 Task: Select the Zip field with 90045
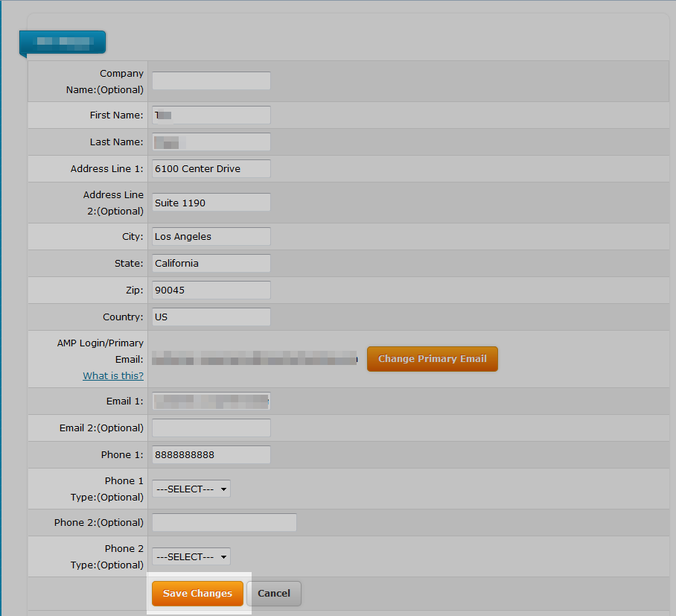pos(211,290)
